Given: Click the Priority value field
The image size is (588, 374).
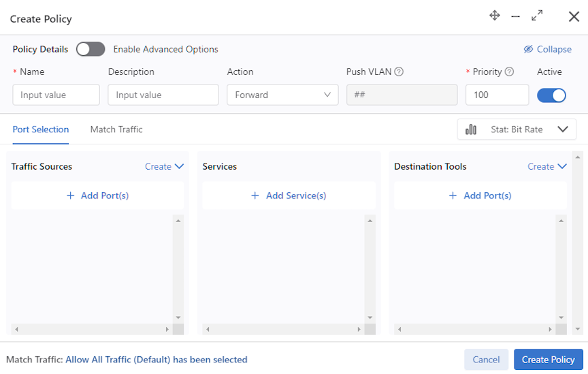Looking at the screenshot, I should (x=497, y=95).
